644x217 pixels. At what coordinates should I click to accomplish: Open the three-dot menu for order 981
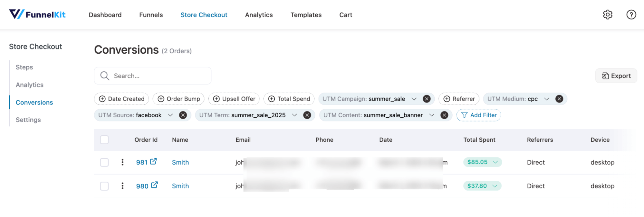tap(122, 162)
